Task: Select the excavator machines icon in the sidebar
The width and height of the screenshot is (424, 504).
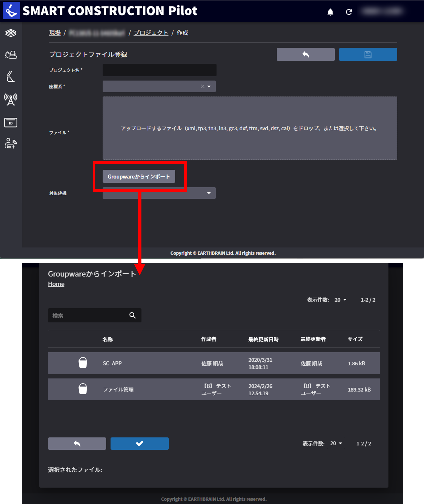Action: 11,55
